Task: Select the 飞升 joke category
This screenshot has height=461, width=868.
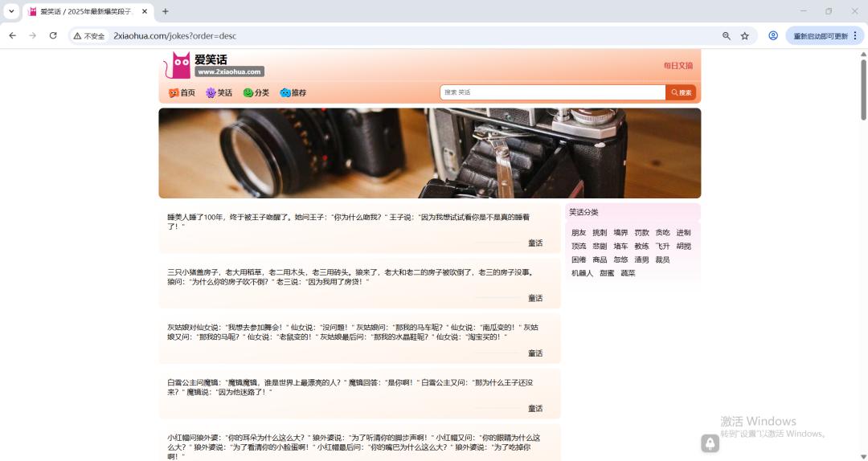Action: (x=662, y=247)
